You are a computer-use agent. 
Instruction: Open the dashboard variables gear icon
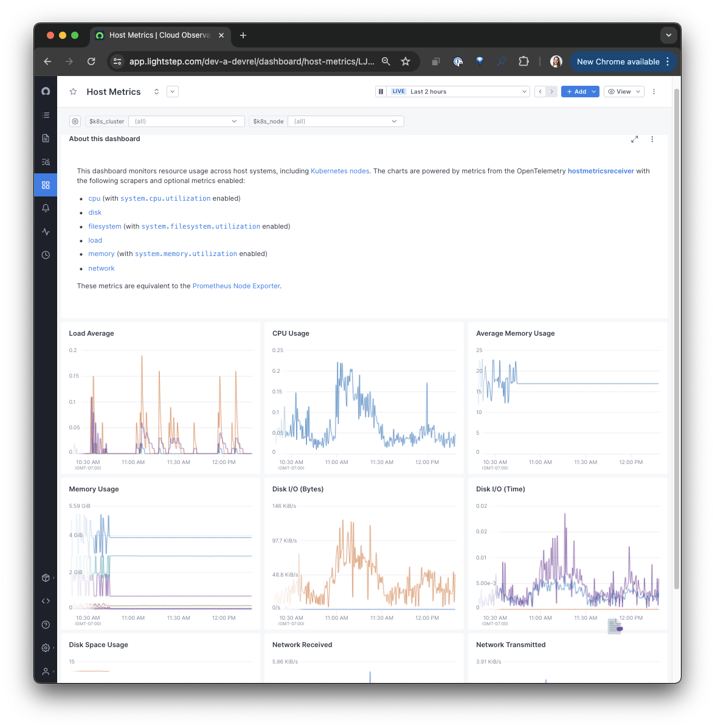click(75, 121)
